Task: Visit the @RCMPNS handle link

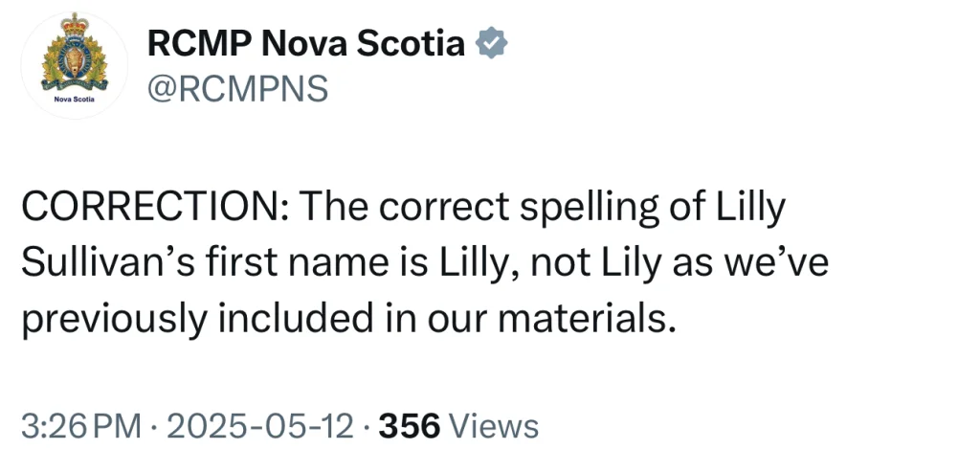Action: tap(236, 88)
